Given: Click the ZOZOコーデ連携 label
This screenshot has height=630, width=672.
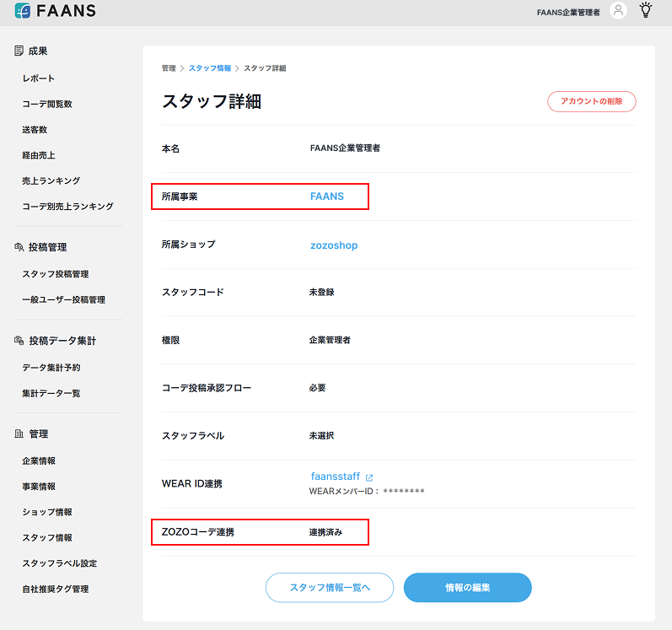Looking at the screenshot, I should tap(198, 532).
